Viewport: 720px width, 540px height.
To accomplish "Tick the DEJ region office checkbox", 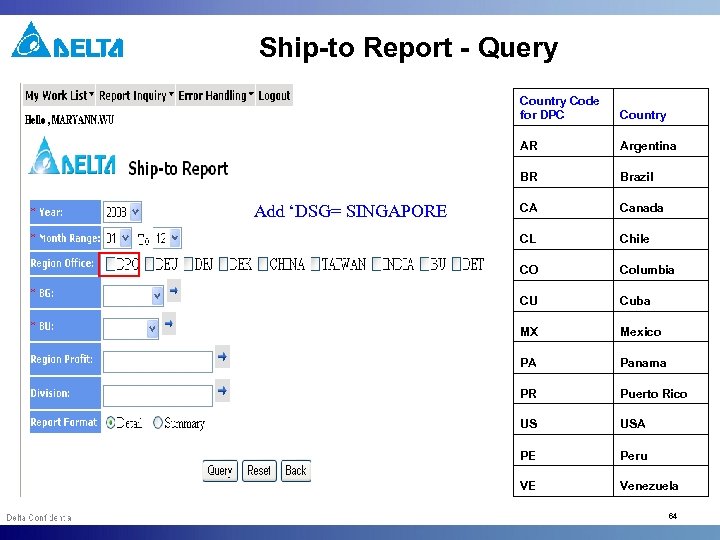I will pyautogui.click(x=149, y=264).
